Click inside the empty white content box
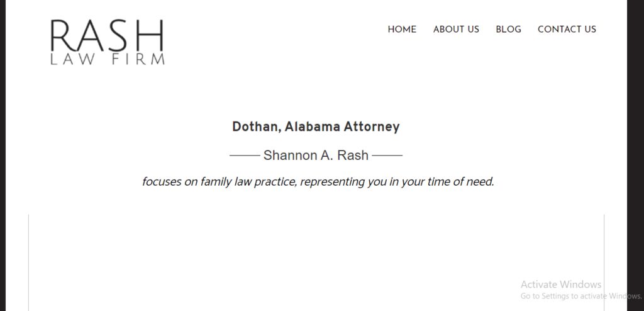Viewport: 644px width, 311px height. pos(314,264)
